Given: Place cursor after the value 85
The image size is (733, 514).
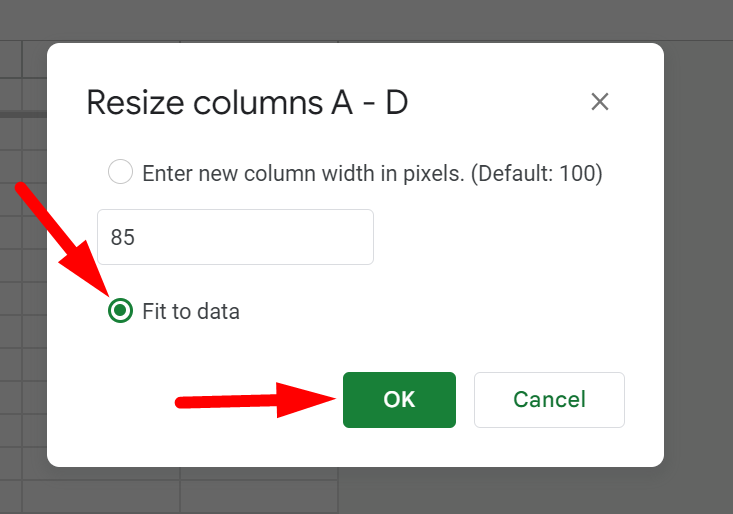Looking at the screenshot, I should tap(140, 237).
